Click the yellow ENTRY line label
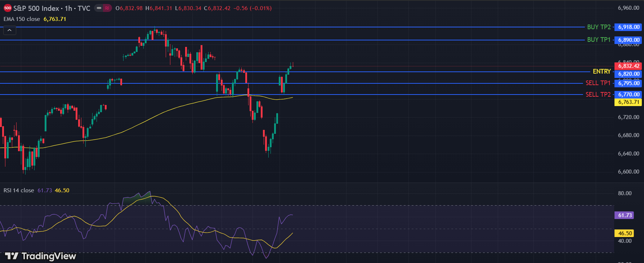644x263 pixels. [x=601, y=71]
